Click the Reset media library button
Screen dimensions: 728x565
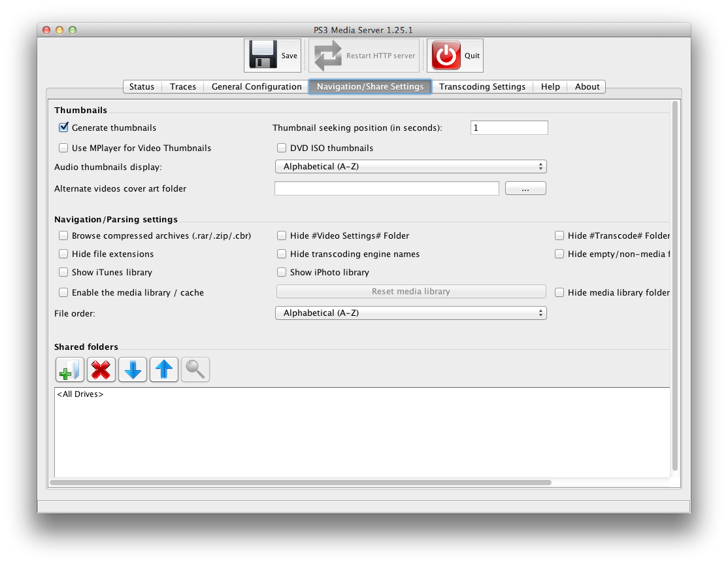411,292
